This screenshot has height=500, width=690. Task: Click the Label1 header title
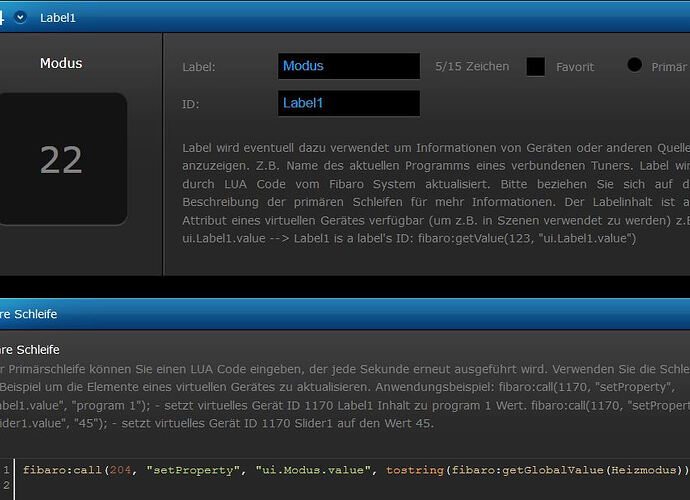[58, 17]
